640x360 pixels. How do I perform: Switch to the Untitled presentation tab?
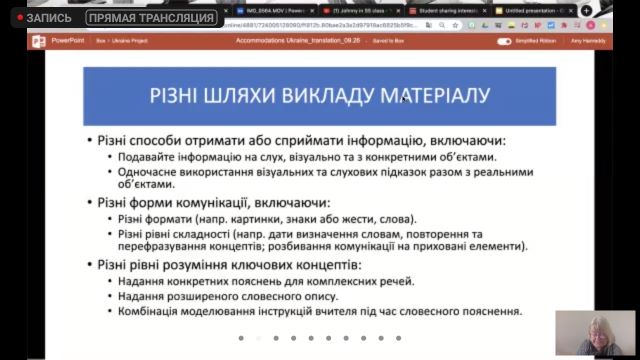click(534, 11)
